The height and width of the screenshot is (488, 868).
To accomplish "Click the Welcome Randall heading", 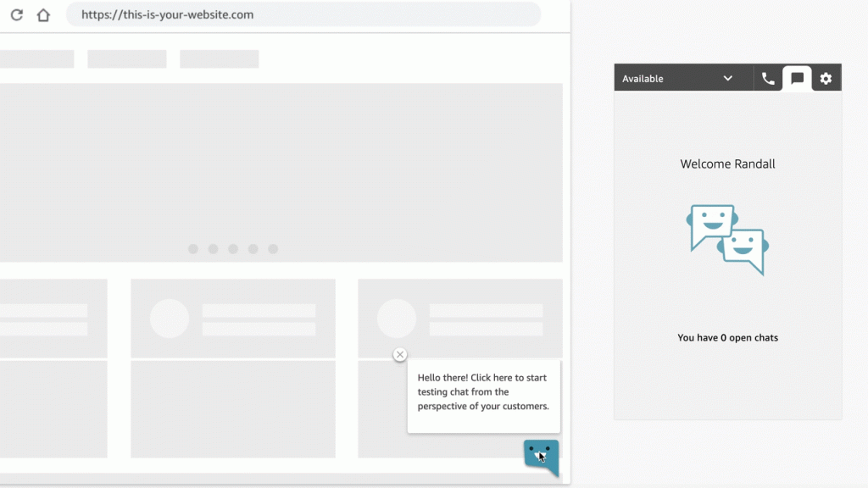I will click(727, 164).
